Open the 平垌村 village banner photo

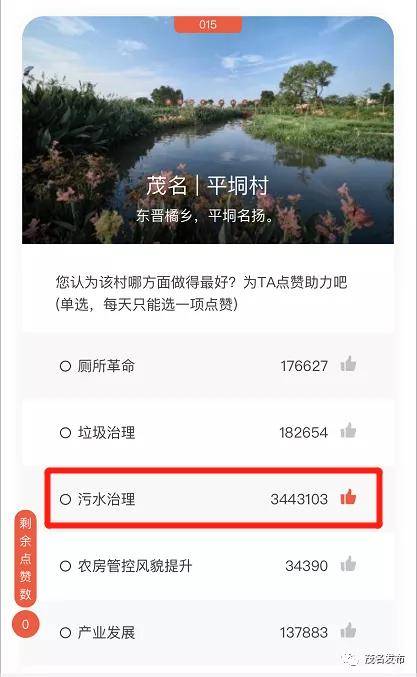coord(208,130)
